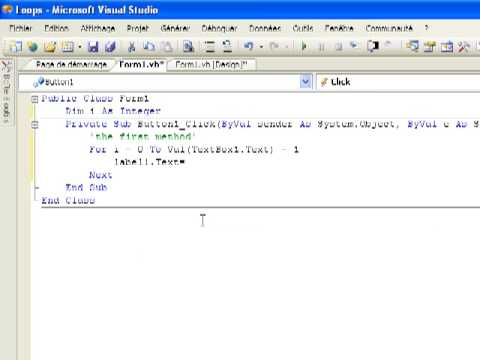480x360 pixels.
Task: Collapse the Private Sub Button1_Click region
Action: (35, 125)
